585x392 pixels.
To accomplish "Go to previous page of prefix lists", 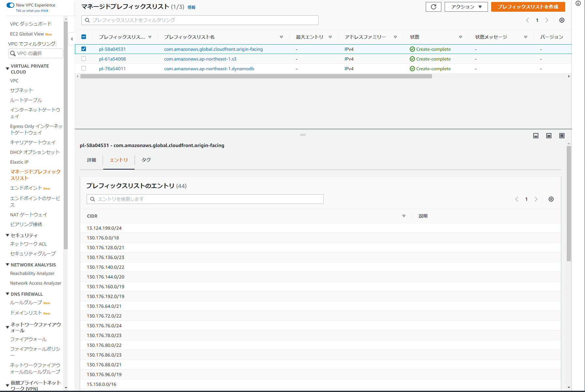I will 527,20.
